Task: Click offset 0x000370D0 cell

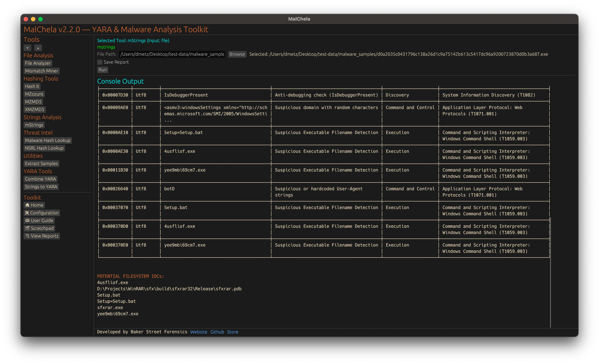Action: 115,226
